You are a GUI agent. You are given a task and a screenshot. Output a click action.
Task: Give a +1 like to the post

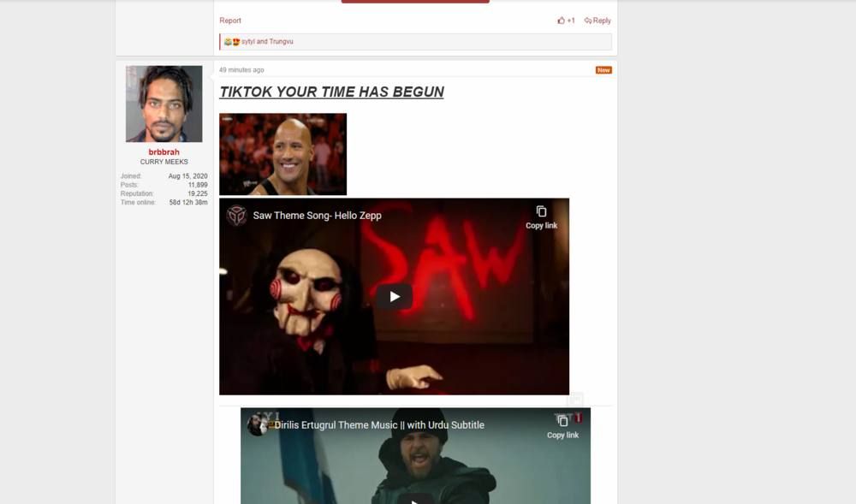click(566, 21)
